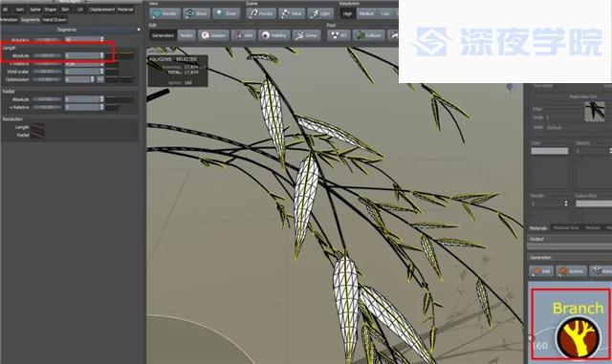Click the Zoom view button
Screen dimensions: 612x364
coord(226,13)
